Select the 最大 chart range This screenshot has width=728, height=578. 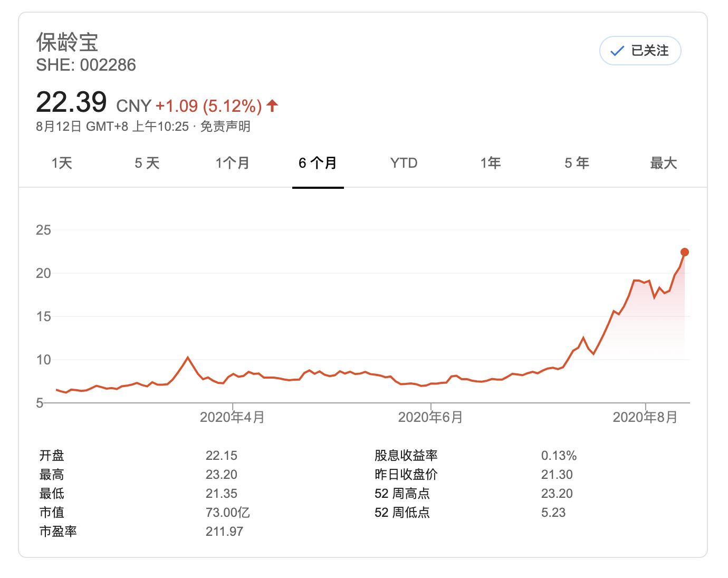click(663, 163)
